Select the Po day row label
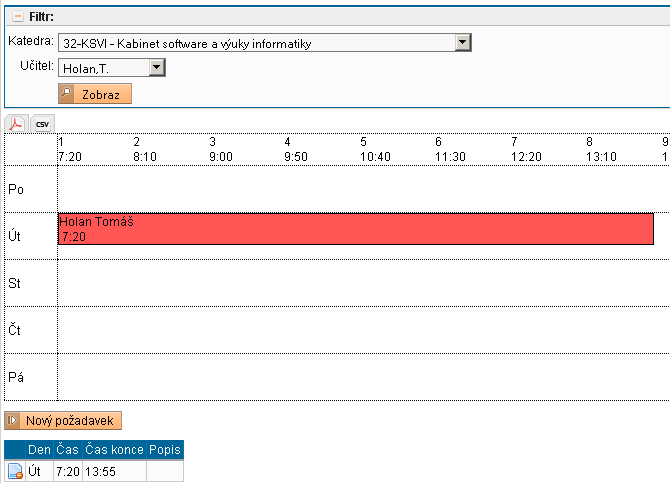Screen dimensions: 670x483 (x=16, y=189)
